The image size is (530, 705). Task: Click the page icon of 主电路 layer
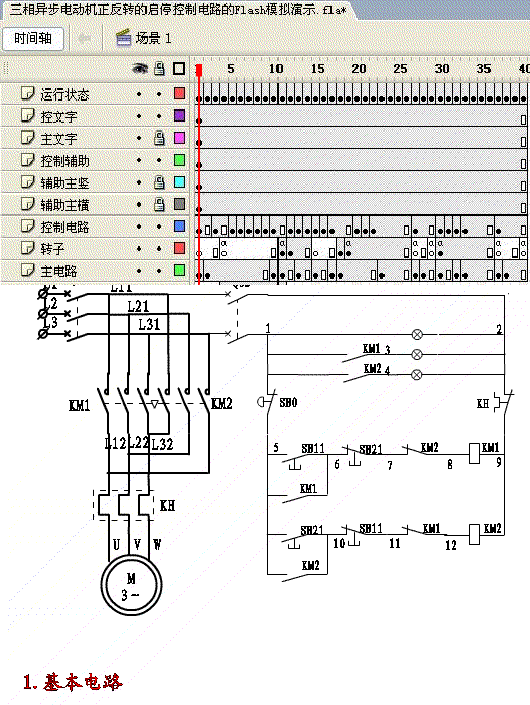coord(27,269)
